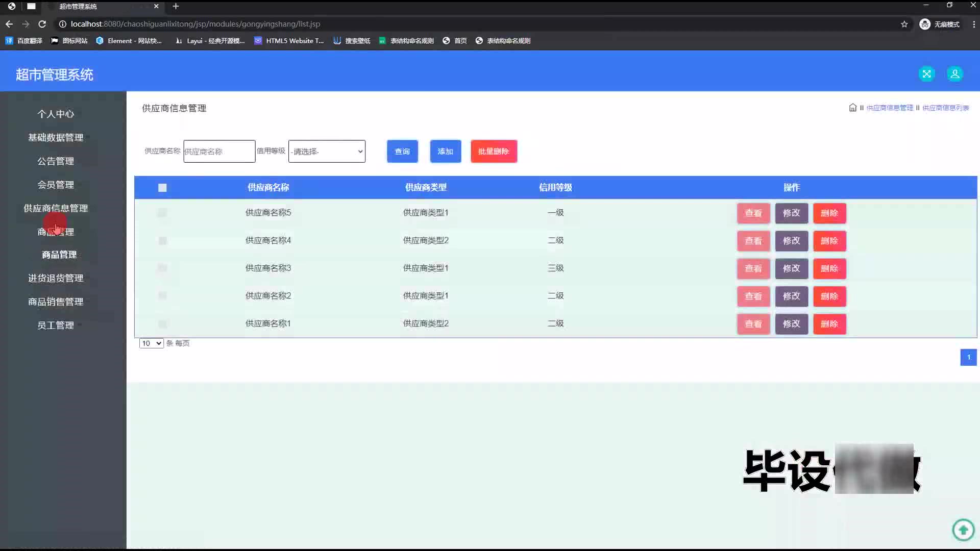The height and width of the screenshot is (551, 980).
Task: Open 基础数据管理 in the sidebar
Action: tap(56, 137)
